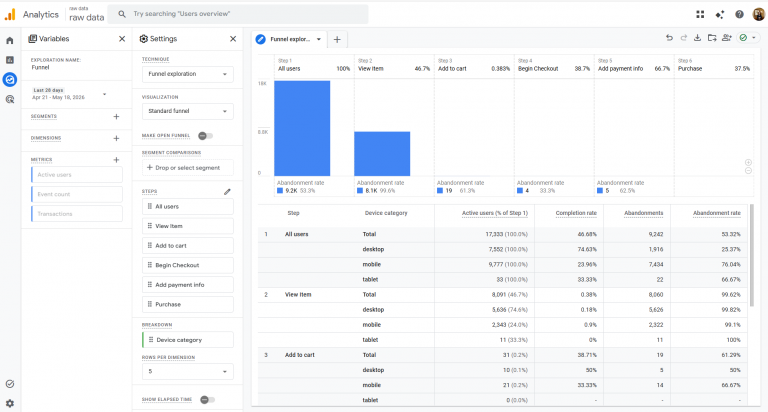
Task: Open Rows per dimension dropdown
Action: tap(188, 371)
